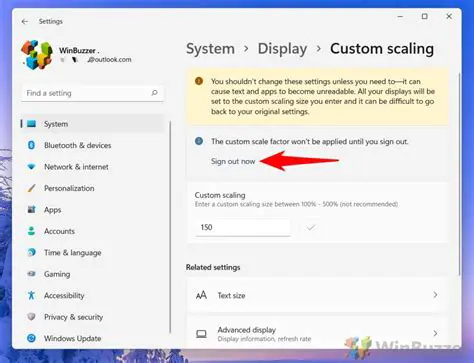474x363 pixels.
Task: Open Accessibility settings
Action: (x=92, y=295)
